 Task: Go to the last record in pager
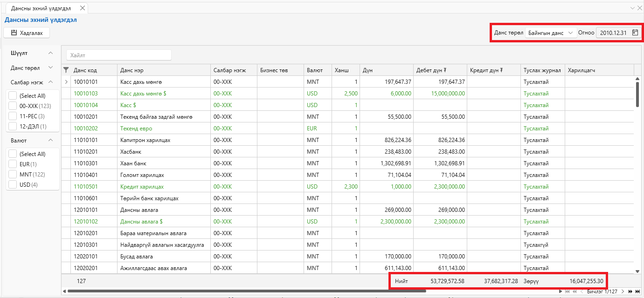coord(637,291)
